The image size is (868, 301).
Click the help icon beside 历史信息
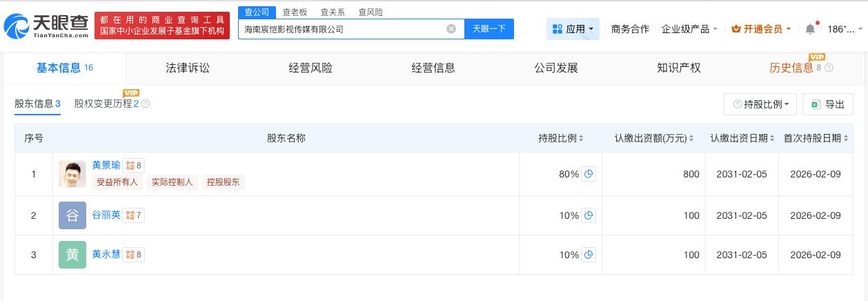(x=829, y=68)
